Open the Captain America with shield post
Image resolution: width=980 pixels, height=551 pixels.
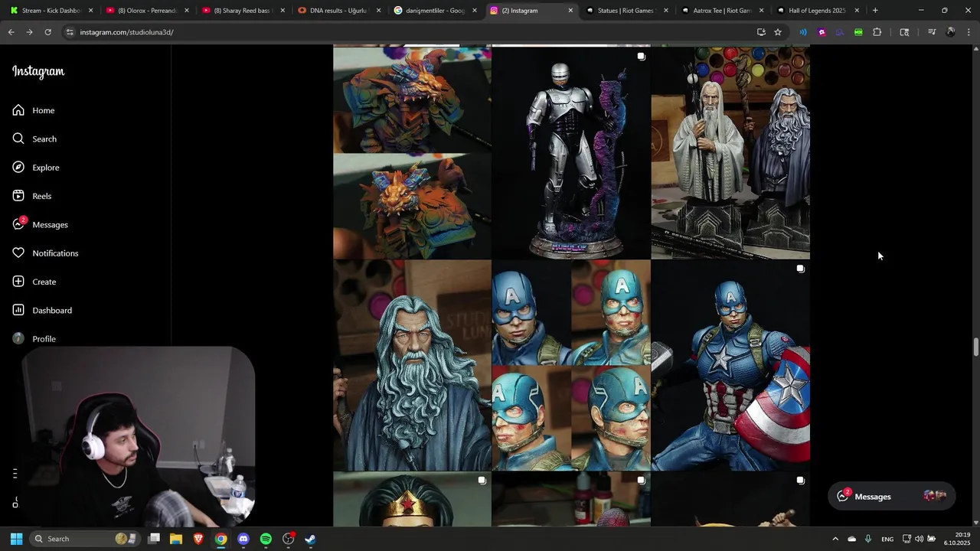(730, 365)
